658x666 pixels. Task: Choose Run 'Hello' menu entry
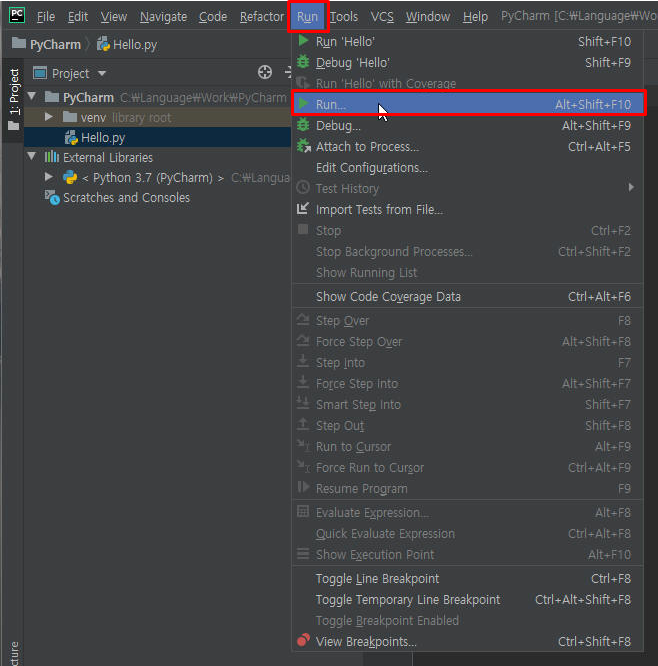(467, 42)
